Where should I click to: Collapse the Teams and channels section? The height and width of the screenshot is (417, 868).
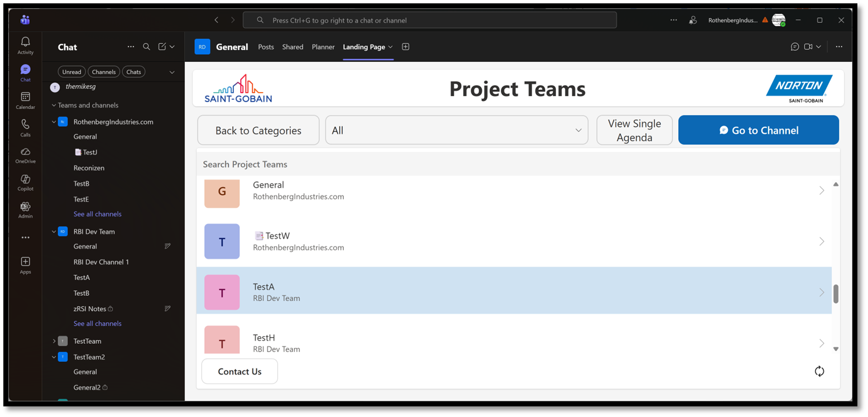point(53,105)
